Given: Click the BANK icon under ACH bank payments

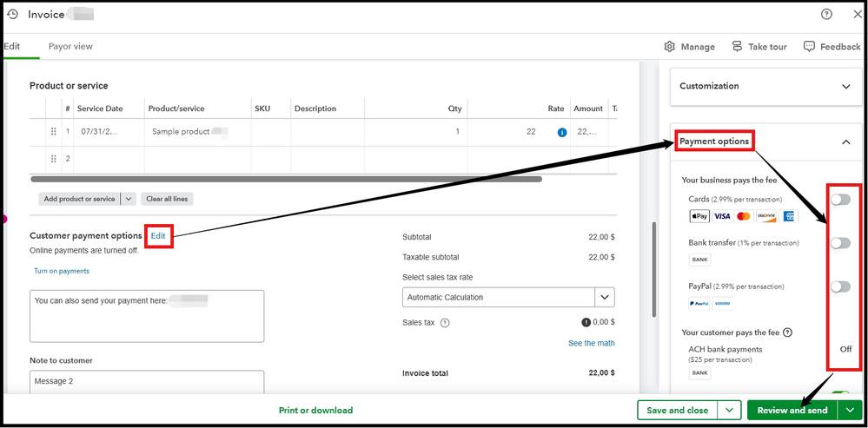Looking at the screenshot, I should pyautogui.click(x=699, y=373).
